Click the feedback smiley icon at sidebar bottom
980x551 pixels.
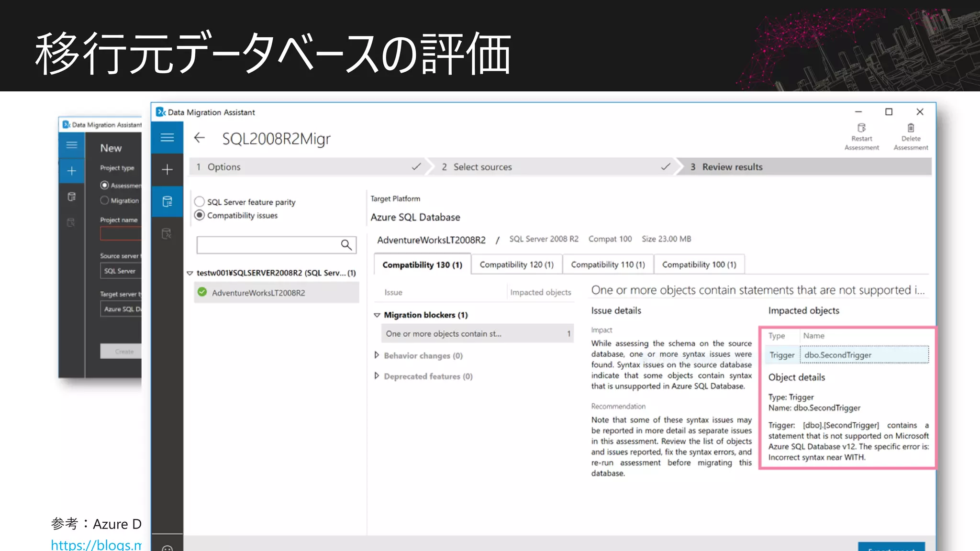coord(167,548)
